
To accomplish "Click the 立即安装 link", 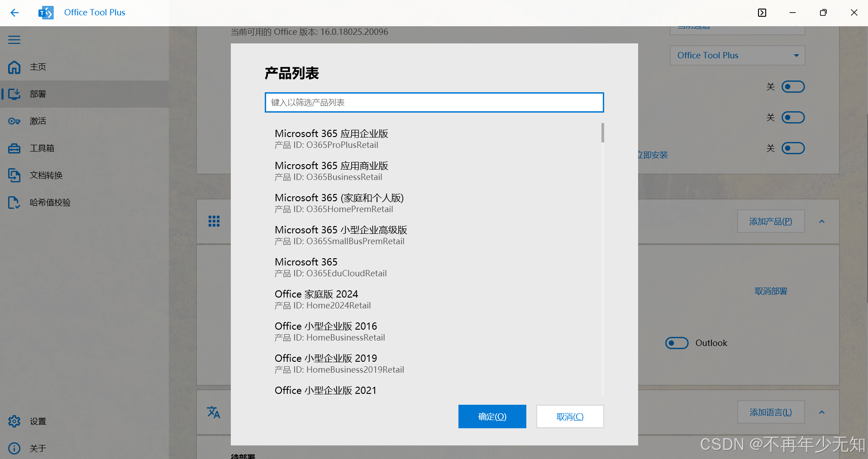I will tap(652, 155).
